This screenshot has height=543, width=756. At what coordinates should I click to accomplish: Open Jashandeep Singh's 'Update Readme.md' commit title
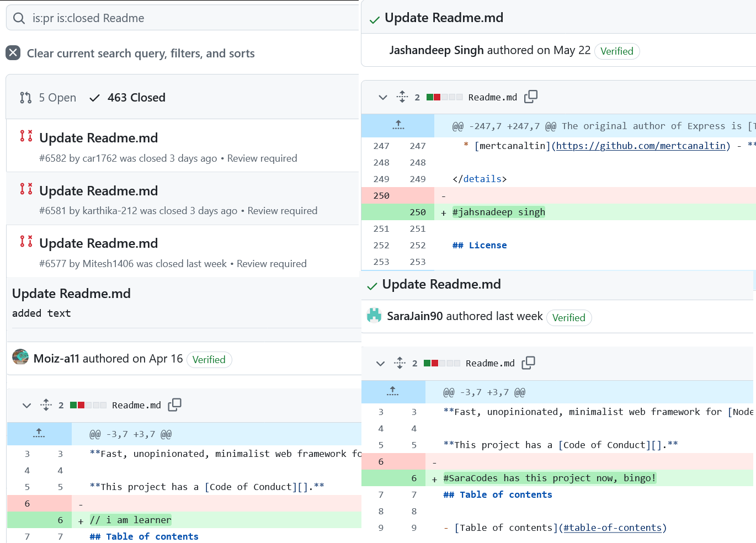[444, 18]
